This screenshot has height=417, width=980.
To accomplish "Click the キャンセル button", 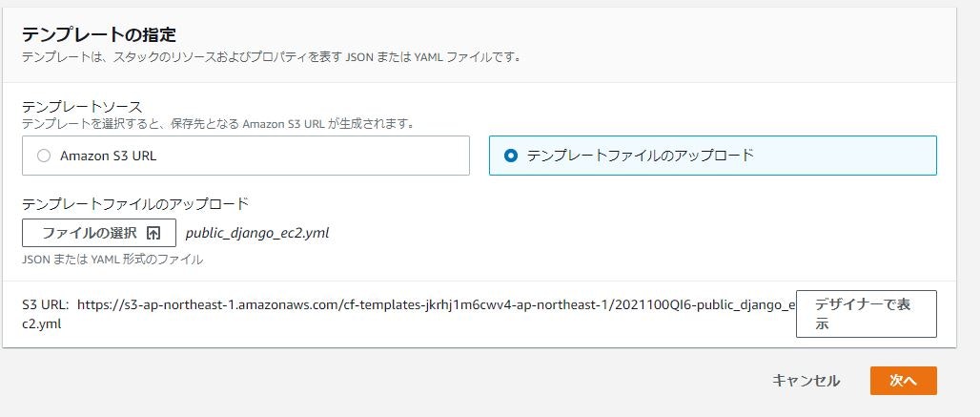I will (806, 381).
